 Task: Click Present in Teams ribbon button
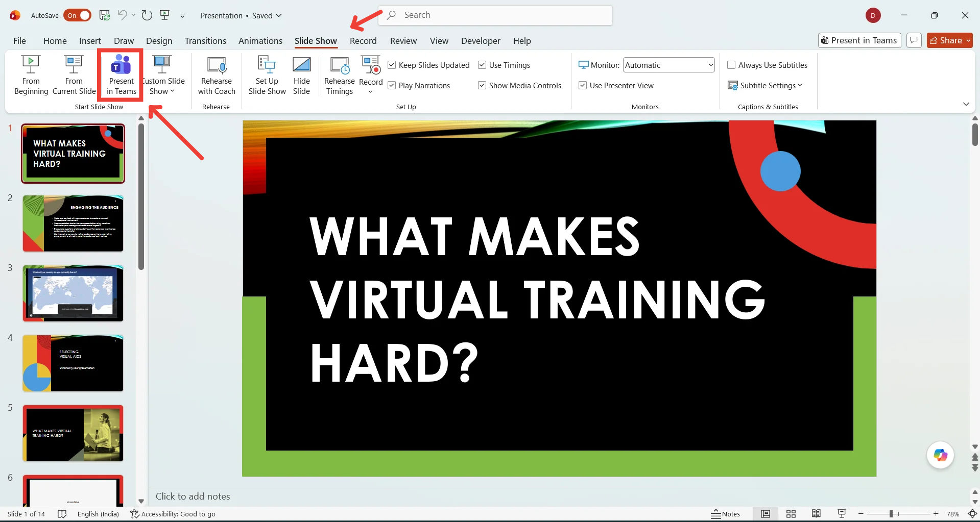[x=121, y=75]
